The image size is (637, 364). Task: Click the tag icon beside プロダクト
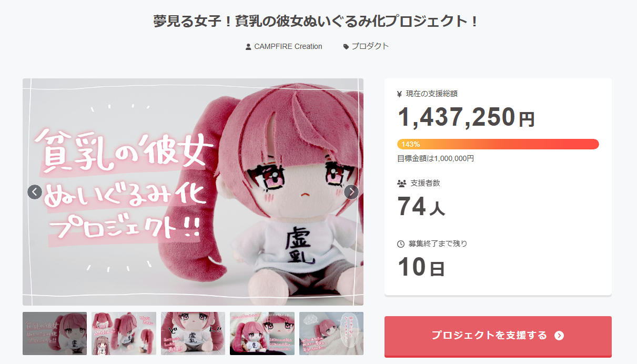point(346,47)
